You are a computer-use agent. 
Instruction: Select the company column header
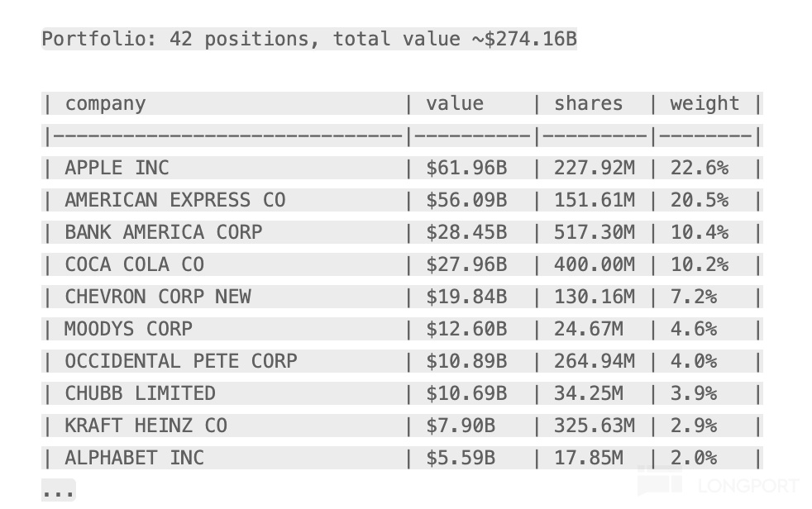tap(105, 103)
